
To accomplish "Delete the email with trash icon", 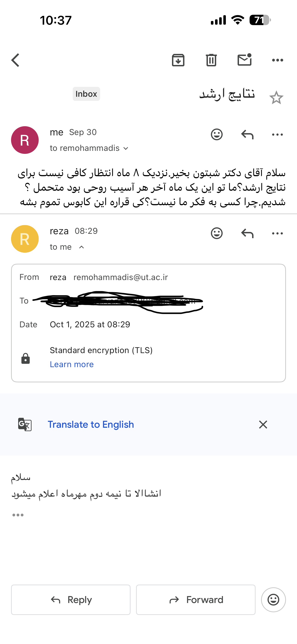I will click(211, 60).
